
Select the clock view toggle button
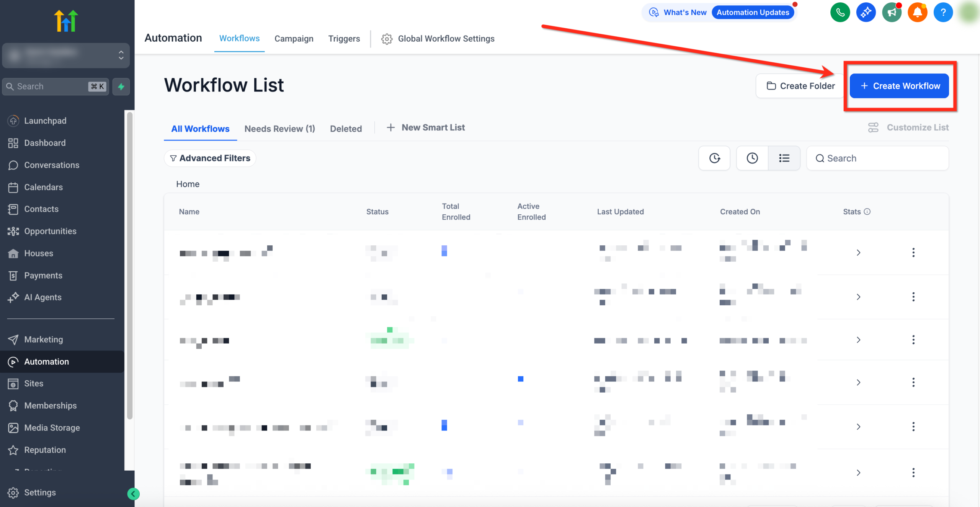click(x=751, y=158)
